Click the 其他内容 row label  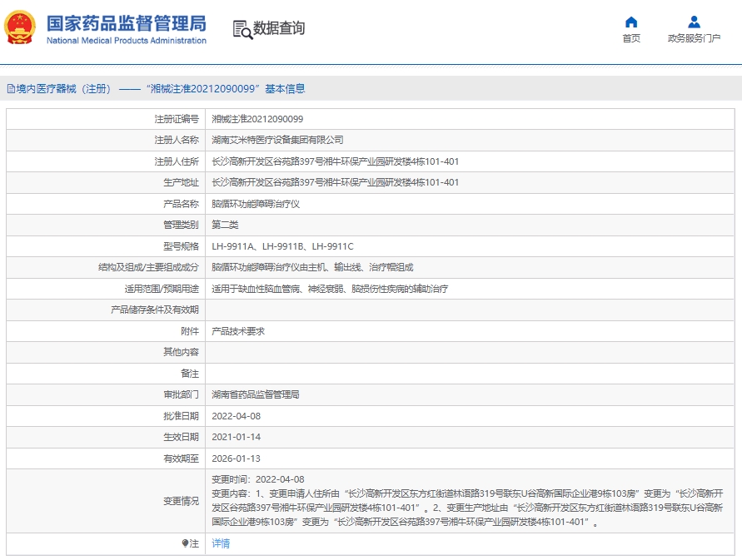tap(182, 352)
